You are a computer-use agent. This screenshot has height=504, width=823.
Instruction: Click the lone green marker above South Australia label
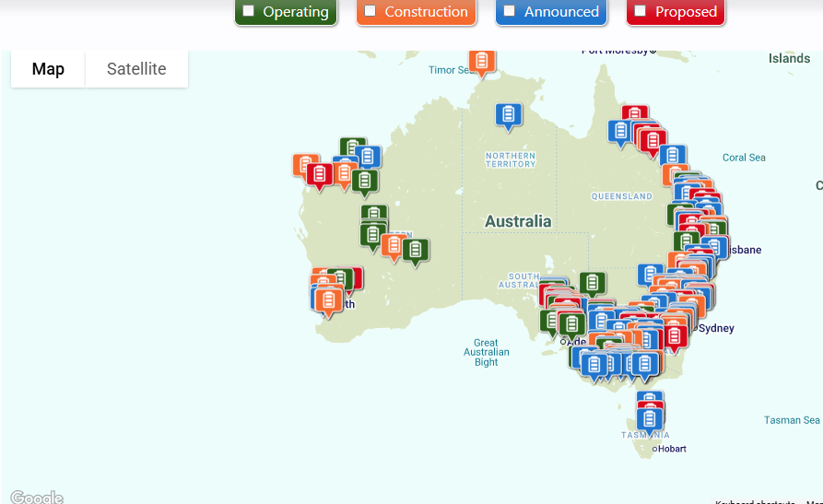click(x=593, y=283)
